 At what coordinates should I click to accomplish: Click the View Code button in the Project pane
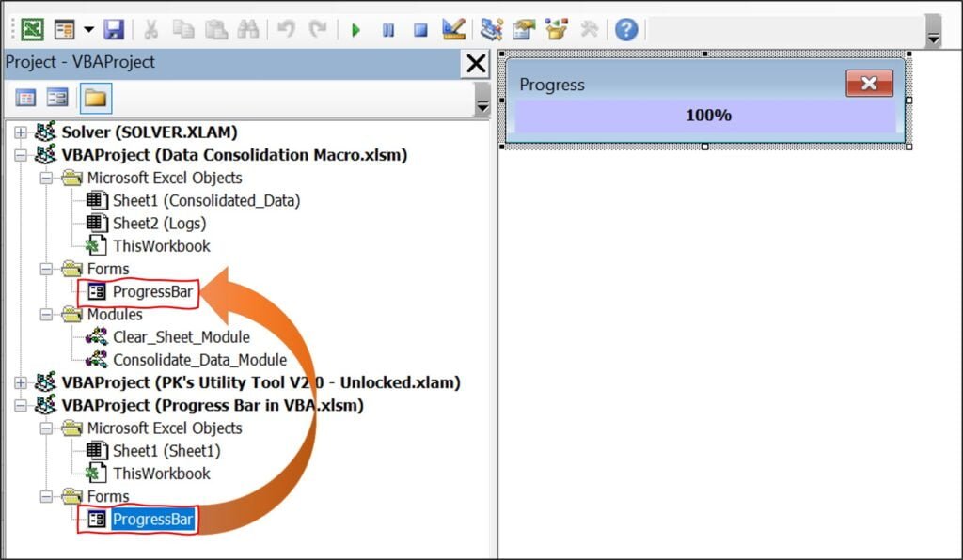(x=25, y=98)
